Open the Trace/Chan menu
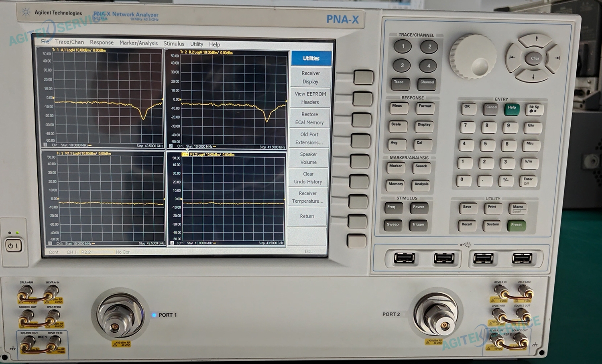Image resolution: width=602 pixels, height=364 pixels. pyautogui.click(x=69, y=42)
